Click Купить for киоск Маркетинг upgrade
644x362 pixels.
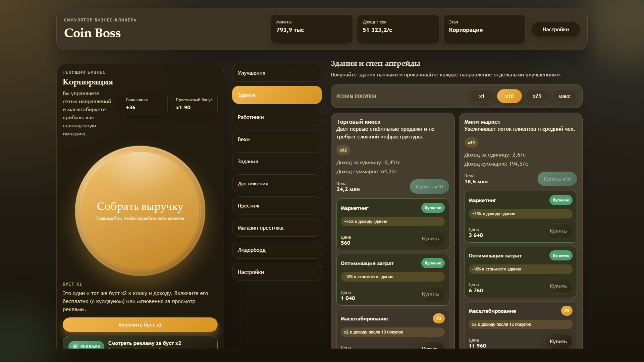430,239
